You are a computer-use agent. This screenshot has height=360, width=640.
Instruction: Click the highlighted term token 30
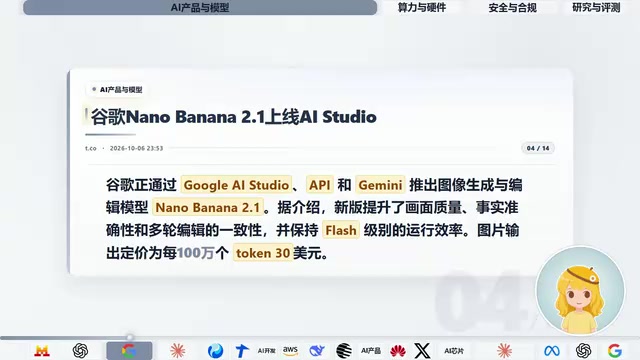tap(263, 253)
